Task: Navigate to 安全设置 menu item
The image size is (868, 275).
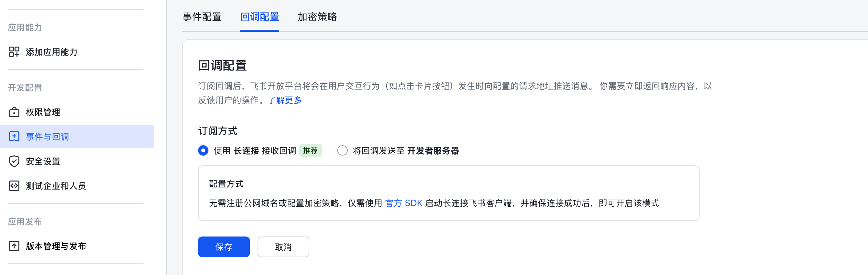Action: [x=43, y=161]
